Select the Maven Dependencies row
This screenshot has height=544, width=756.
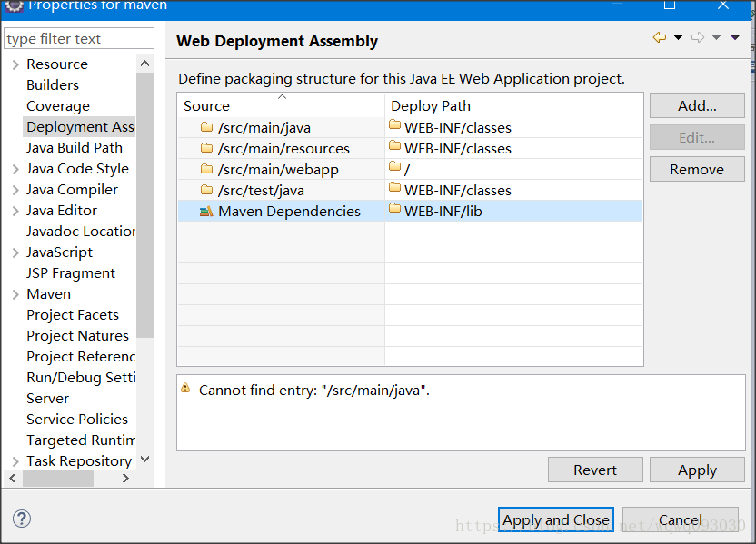[410, 211]
